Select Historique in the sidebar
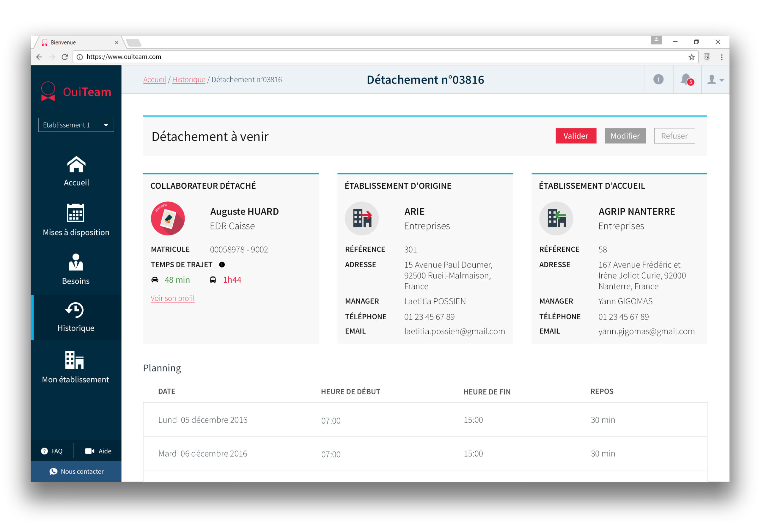Screen dimensions: 761x532 [x=76, y=317]
